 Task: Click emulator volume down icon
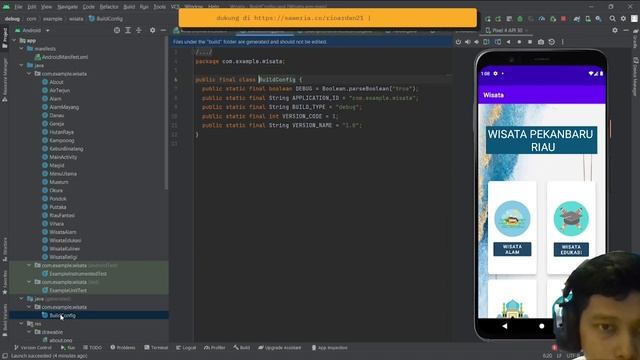(476, 42)
